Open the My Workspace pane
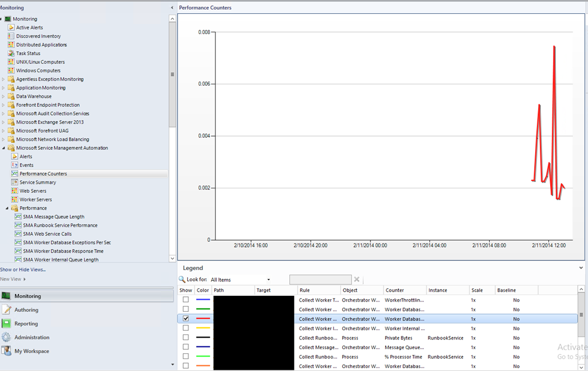Image resolution: width=588 pixels, height=371 pixels. pos(32,351)
